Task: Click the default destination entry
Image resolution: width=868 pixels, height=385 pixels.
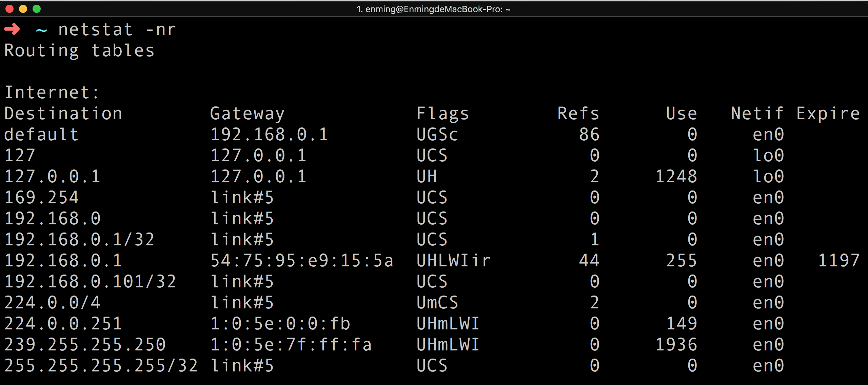Action: click(x=41, y=135)
